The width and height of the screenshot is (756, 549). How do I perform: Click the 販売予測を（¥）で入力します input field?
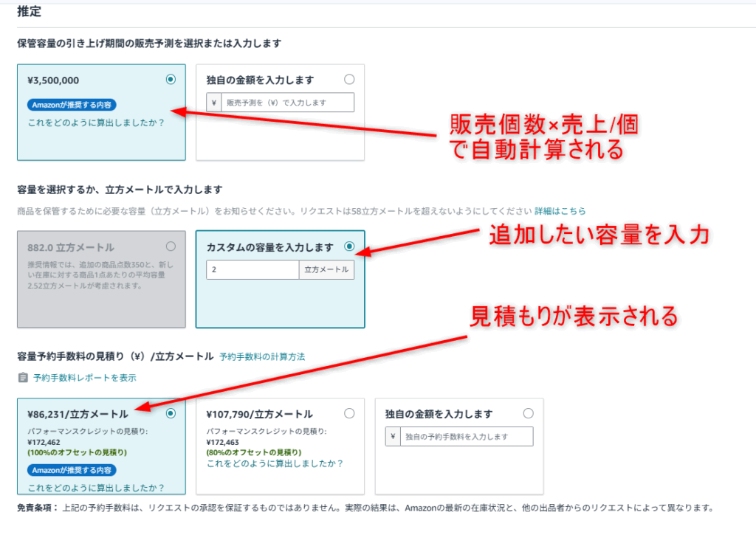coord(288,103)
